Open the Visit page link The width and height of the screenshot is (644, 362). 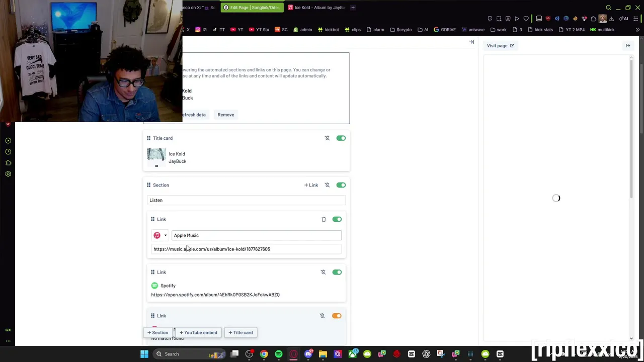point(500,46)
